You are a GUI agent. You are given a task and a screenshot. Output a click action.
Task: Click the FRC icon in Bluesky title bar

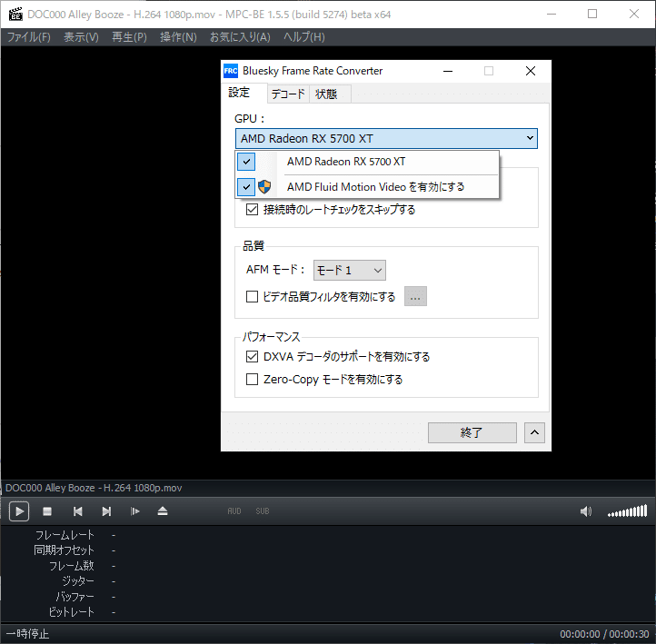pos(231,71)
